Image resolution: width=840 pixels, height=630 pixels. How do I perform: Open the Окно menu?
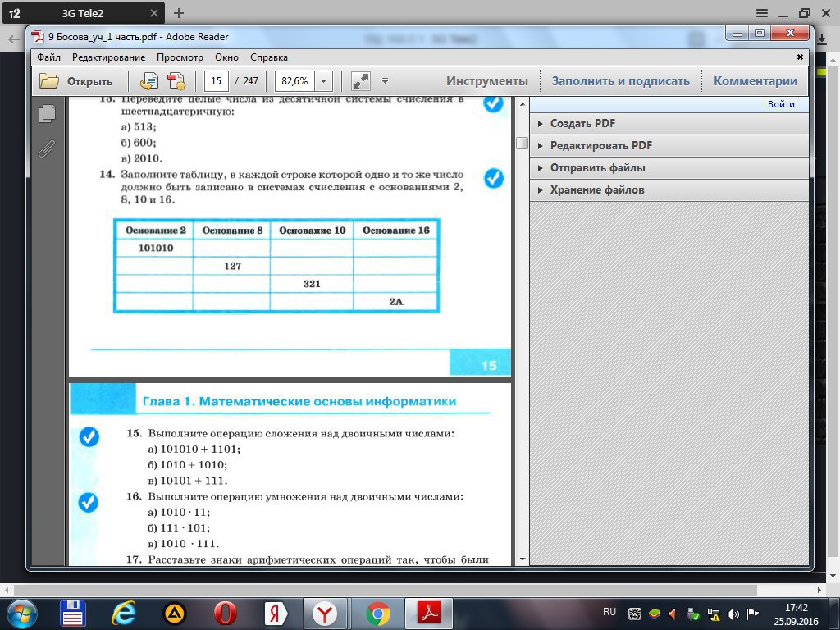pyautogui.click(x=226, y=57)
